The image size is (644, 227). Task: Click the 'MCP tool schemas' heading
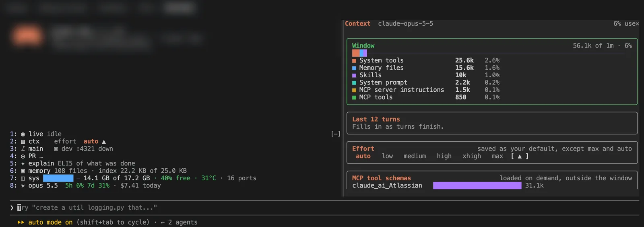tap(382, 178)
